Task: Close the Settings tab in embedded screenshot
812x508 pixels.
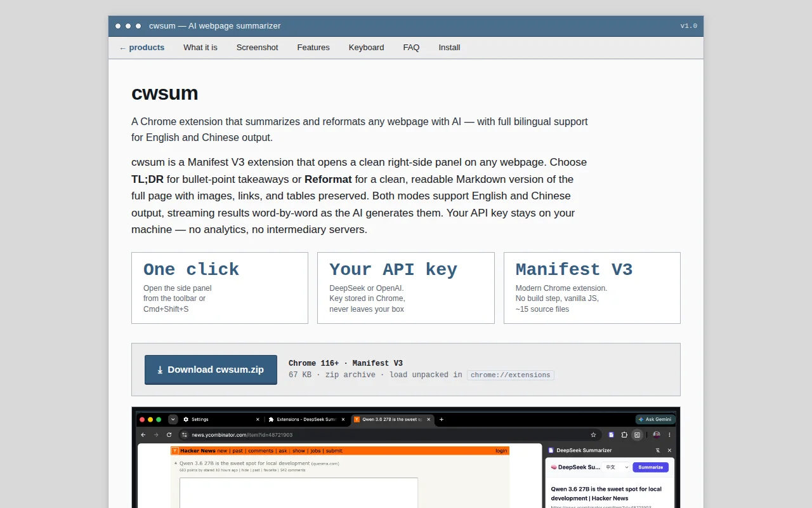Action: tap(258, 419)
